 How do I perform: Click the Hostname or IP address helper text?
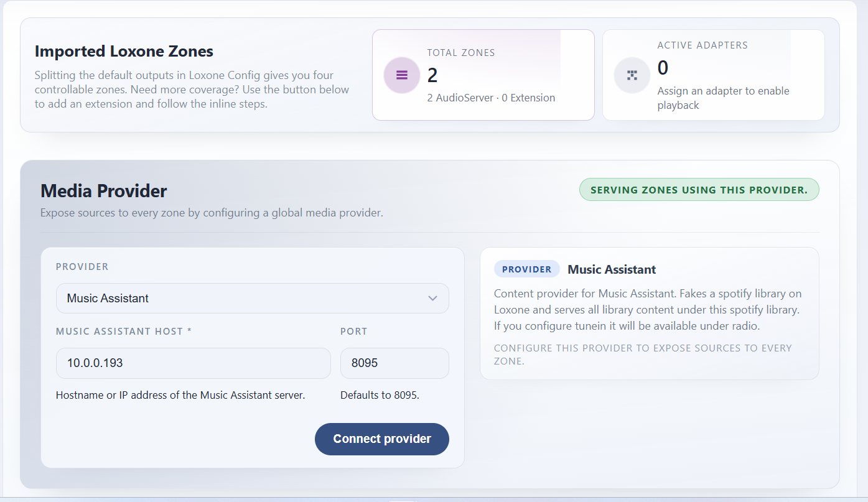(x=180, y=395)
